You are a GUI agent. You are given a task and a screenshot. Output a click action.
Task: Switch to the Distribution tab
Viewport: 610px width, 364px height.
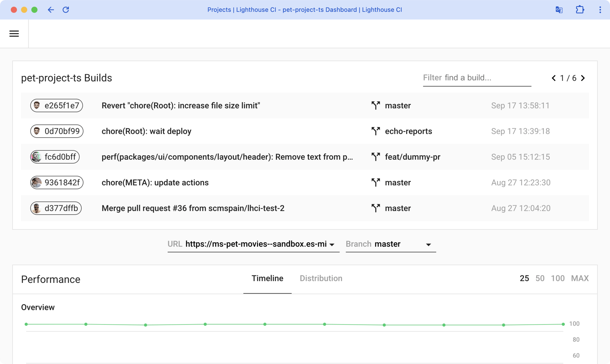tap(321, 278)
